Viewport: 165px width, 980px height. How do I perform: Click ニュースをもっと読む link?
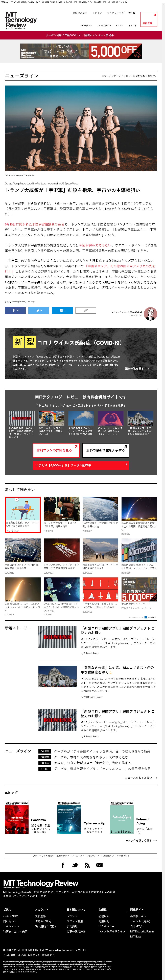click(x=141, y=778)
